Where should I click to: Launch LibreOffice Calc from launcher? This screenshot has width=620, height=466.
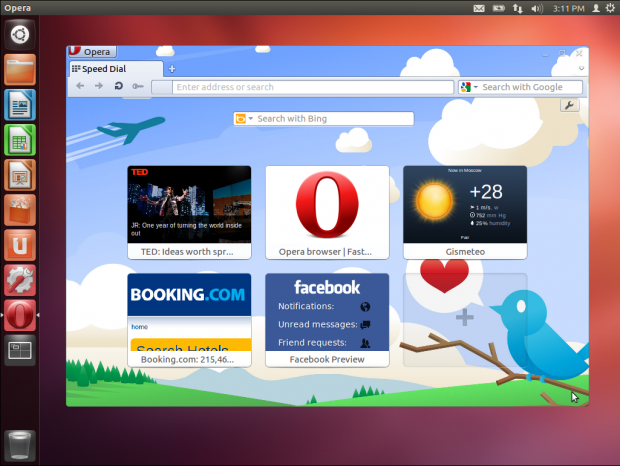(x=20, y=140)
